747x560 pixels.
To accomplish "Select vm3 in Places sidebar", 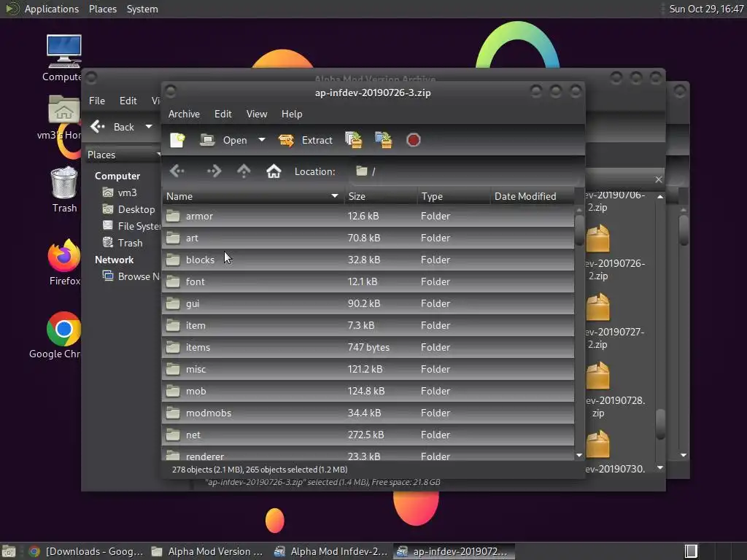I will [x=120, y=192].
